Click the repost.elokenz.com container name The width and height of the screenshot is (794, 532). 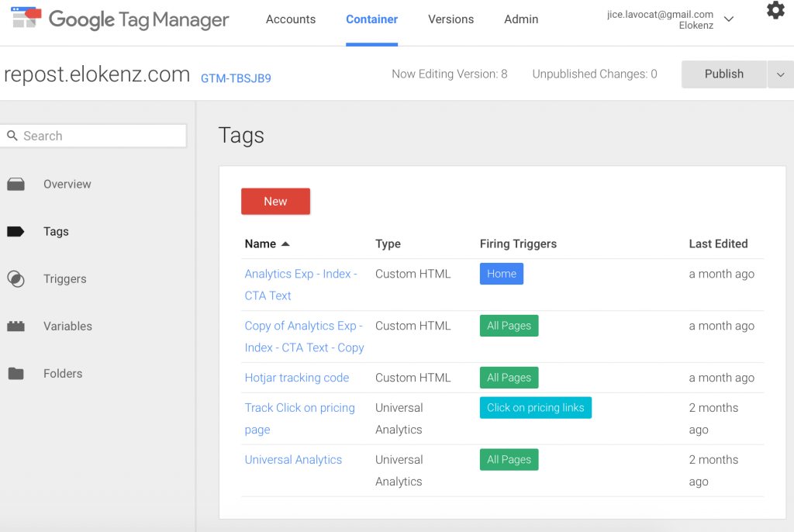click(97, 74)
